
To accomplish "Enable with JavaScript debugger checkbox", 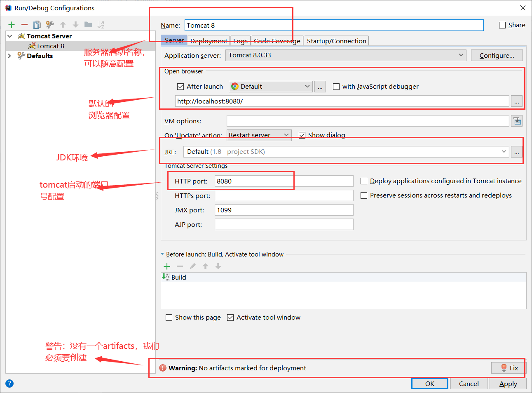I will [x=336, y=87].
